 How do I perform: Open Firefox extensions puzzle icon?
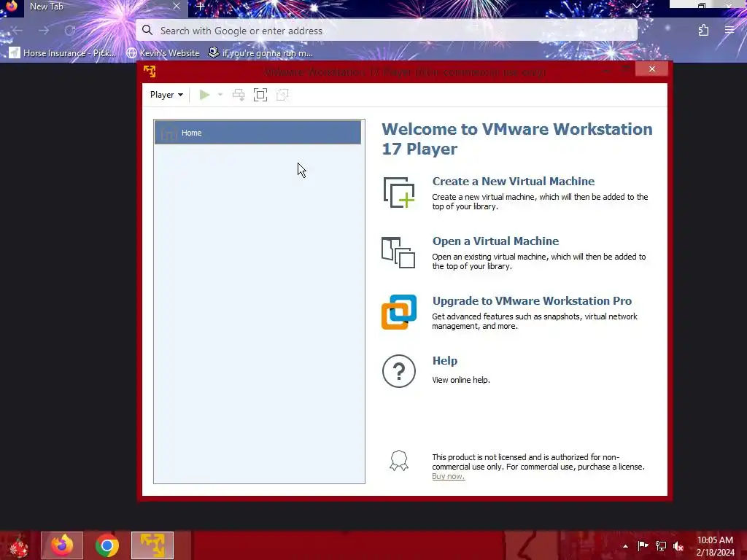coord(703,31)
